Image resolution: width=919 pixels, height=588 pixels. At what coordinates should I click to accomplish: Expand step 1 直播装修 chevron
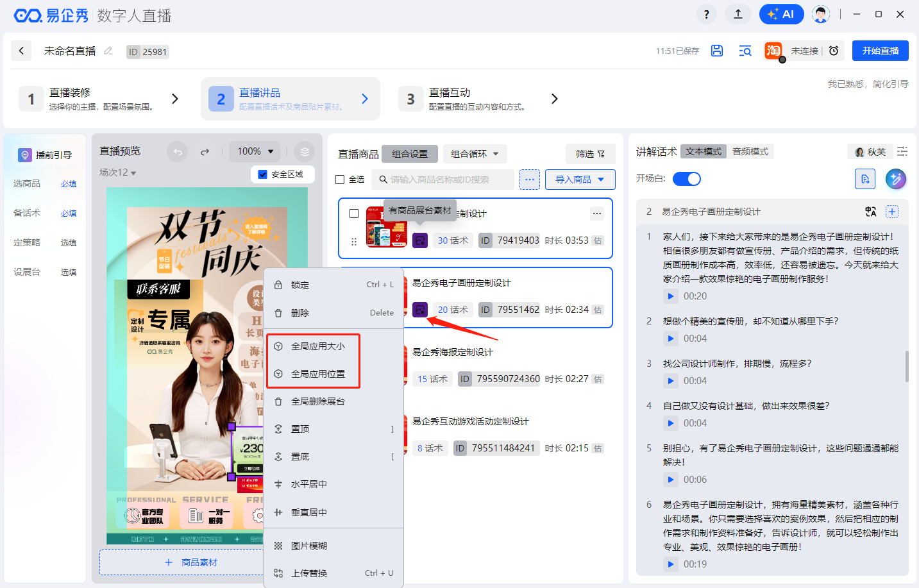pos(175,99)
